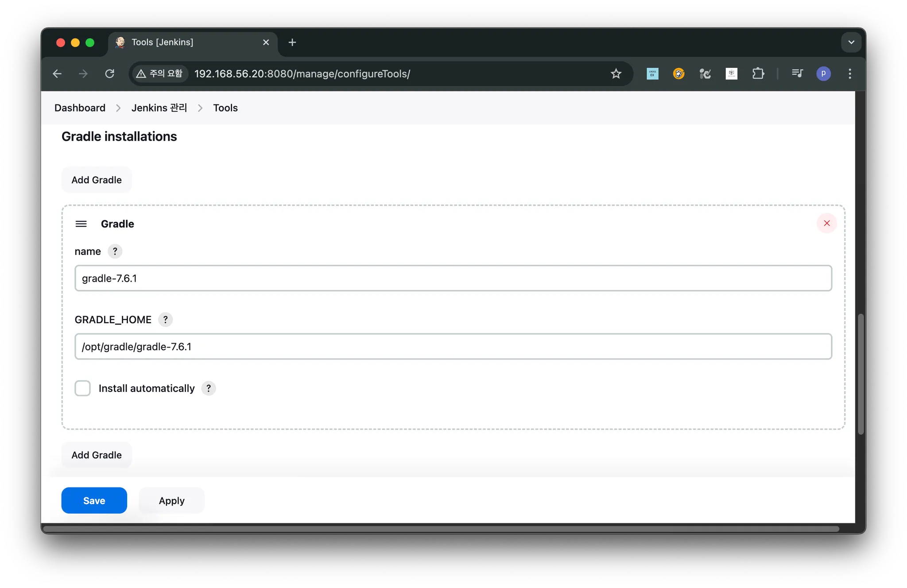Viewport: 907px width, 588px height.
Task: Expand the tab search dropdown arrow
Action: (851, 43)
